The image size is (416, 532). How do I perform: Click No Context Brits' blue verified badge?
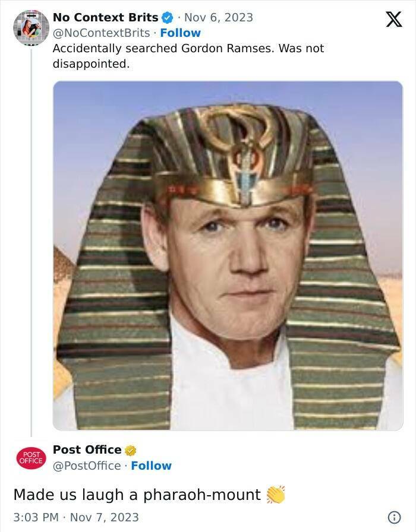[x=168, y=18]
